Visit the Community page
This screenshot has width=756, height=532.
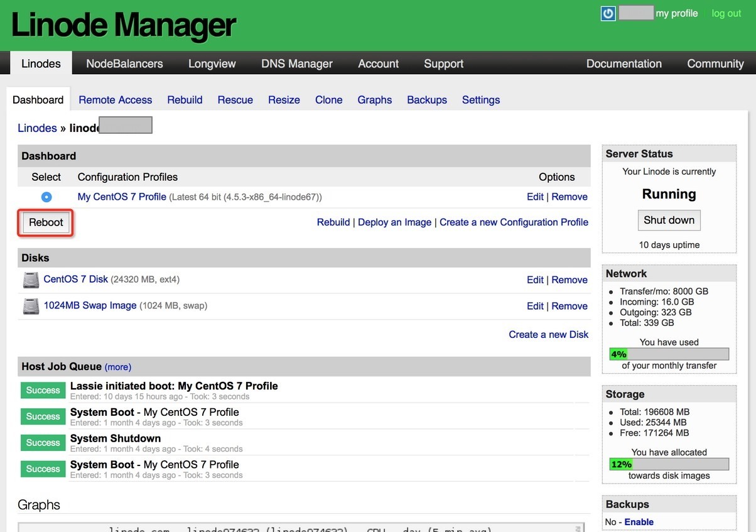coord(715,63)
